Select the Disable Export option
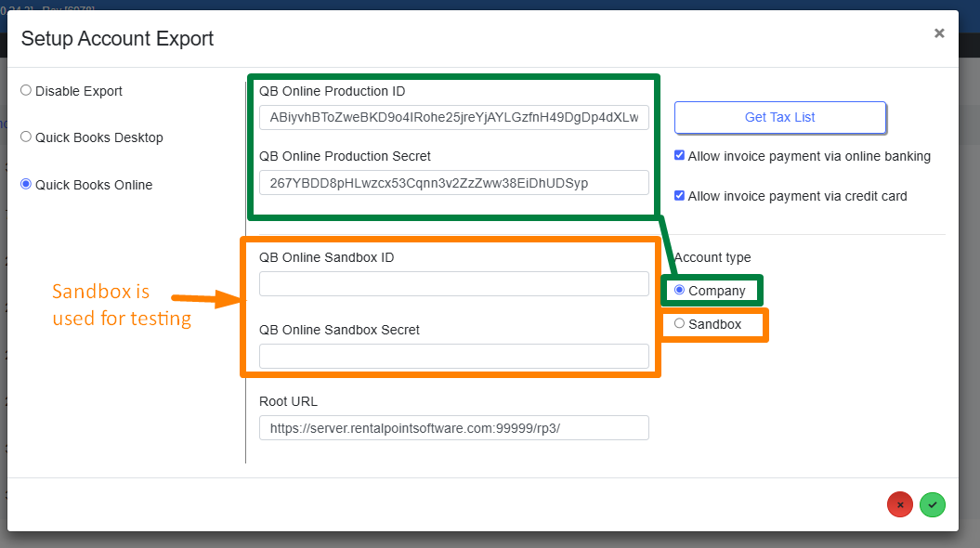The image size is (980, 548). click(x=26, y=91)
